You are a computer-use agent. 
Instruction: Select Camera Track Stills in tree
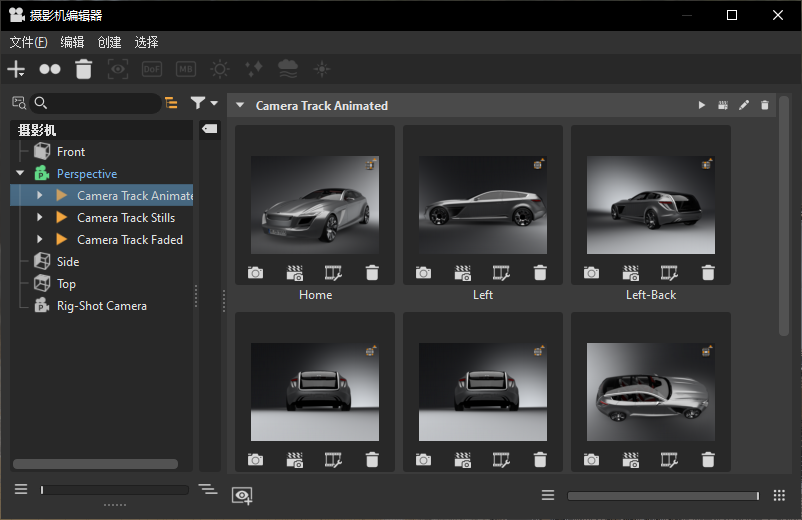pos(126,218)
